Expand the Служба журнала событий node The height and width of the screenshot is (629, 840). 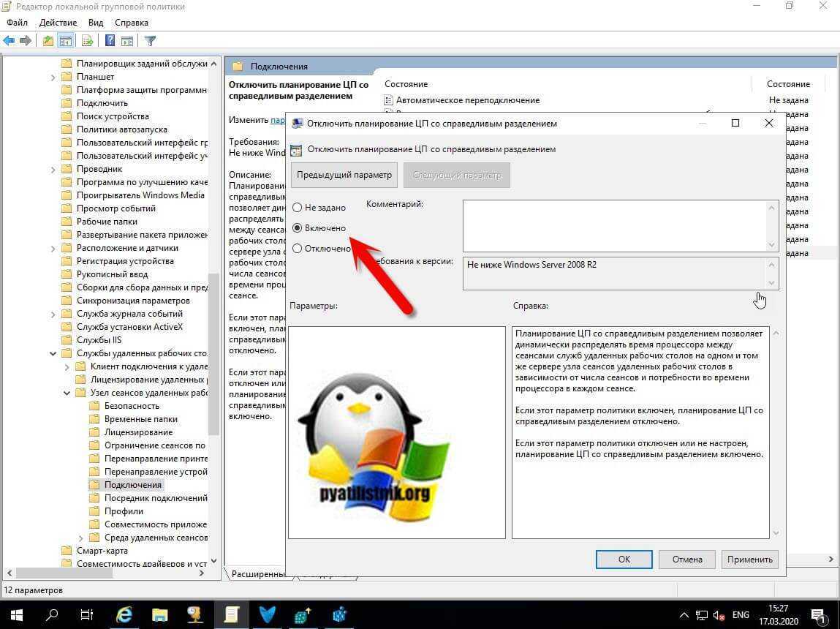[x=53, y=314]
